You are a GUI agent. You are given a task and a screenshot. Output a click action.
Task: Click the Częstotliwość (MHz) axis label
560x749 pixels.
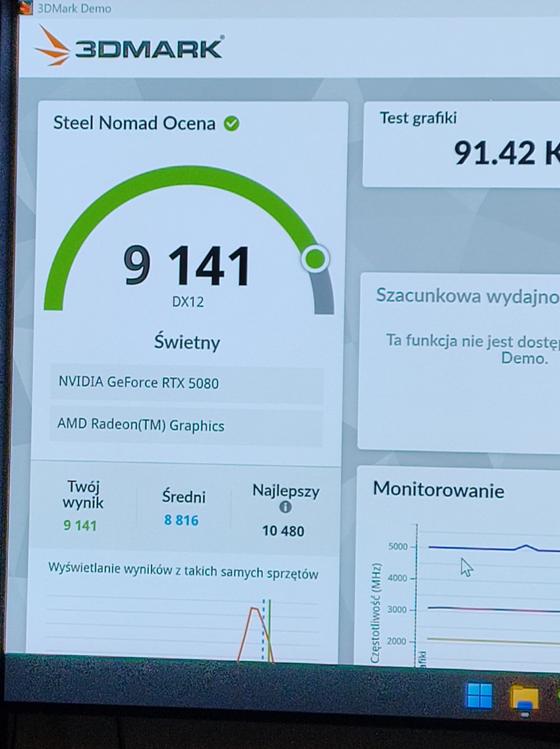pyautogui.click(x=376, y=613)
